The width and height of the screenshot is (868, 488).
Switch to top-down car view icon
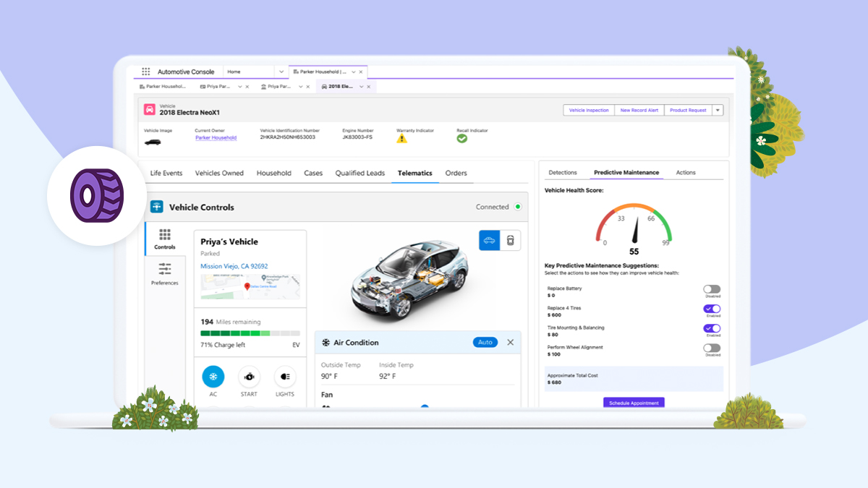(511, 240)
